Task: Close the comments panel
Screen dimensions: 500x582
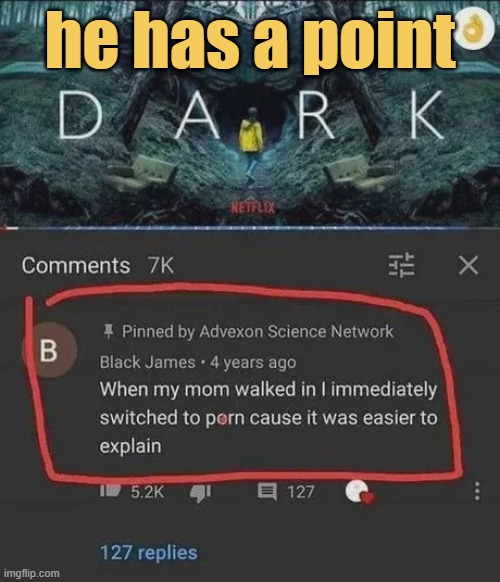Action: tap(468, 265)
